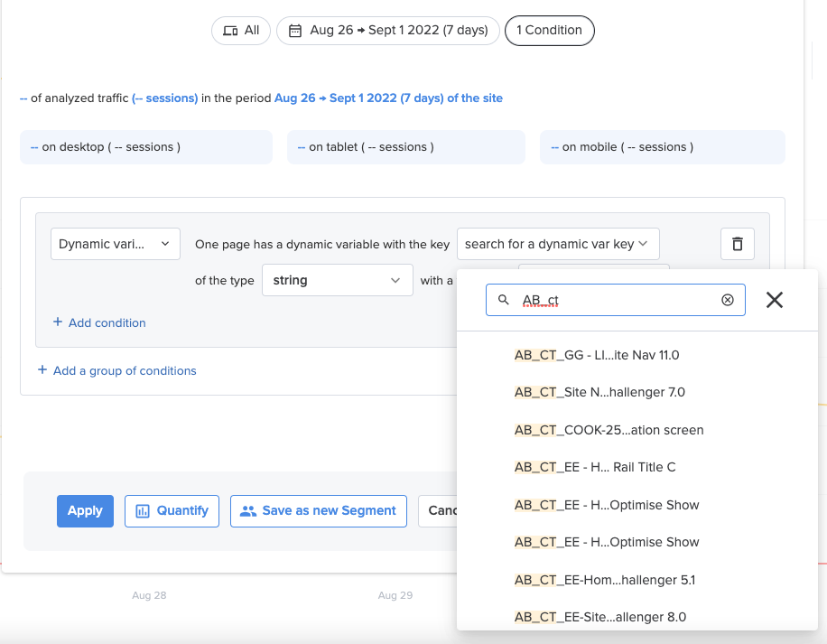Click the partially hidden Cancel button
Screen dimensions: 827x644
tap(438, 511)
